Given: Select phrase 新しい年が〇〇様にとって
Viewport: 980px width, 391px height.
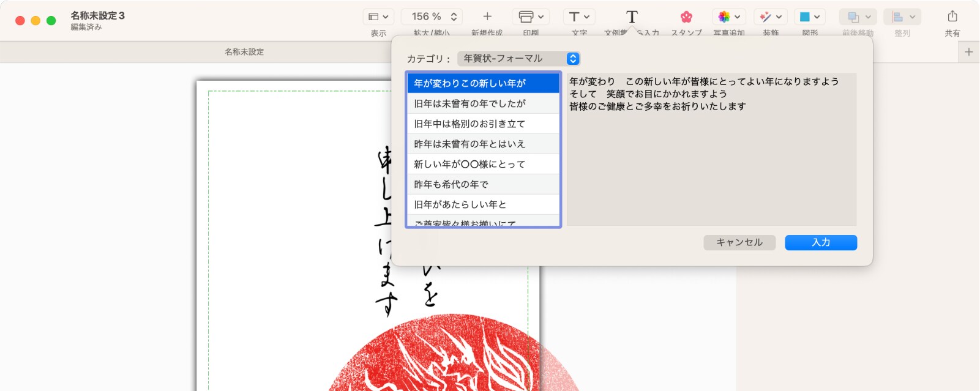Looking at the screenshot, I should pyautogui.click(x=484, y=164).
